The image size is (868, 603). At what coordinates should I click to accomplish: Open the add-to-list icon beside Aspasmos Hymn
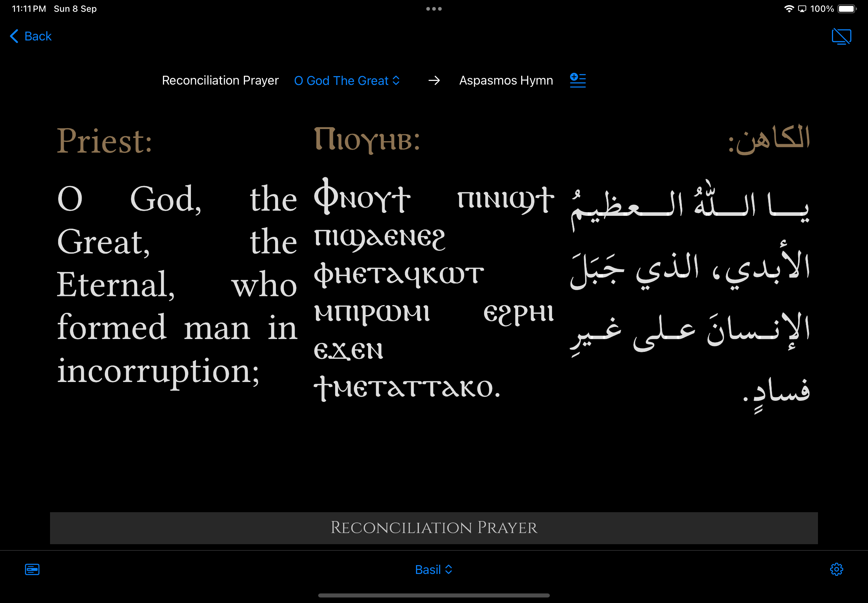click(x=577, y=80)
